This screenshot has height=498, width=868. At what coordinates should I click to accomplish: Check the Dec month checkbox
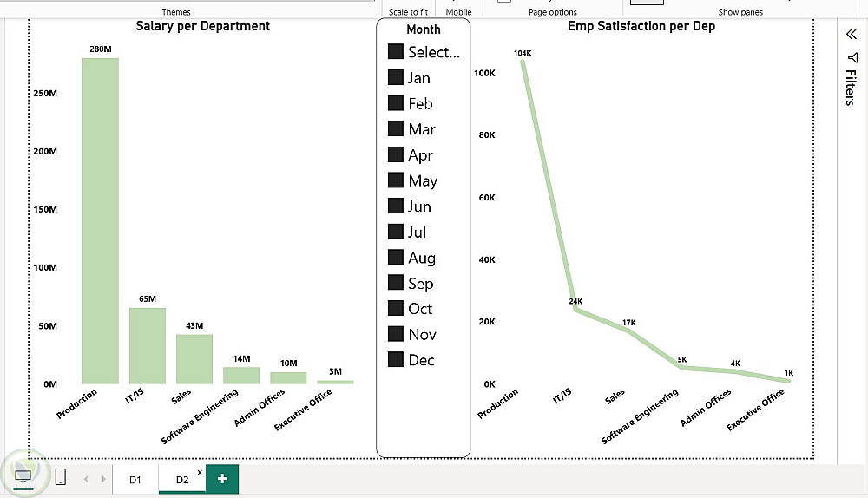tap(395, 359)
